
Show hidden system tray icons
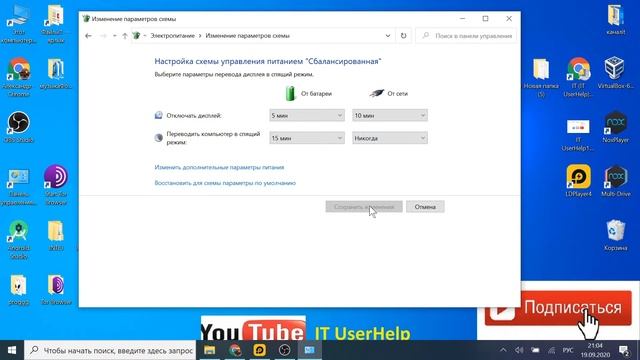point(503,350)
